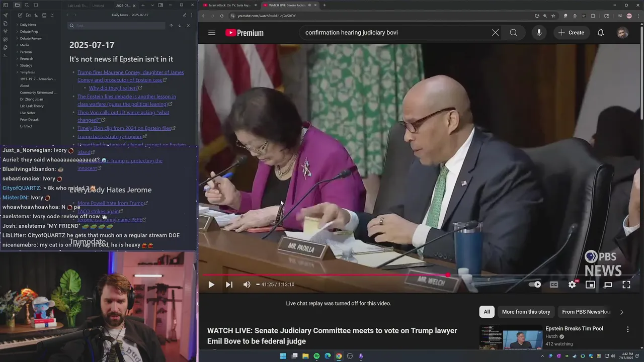The width and height of the screenshot is (644, 362).
Task: Open YouTube guide hamburger menu
Action: (212, 33)
